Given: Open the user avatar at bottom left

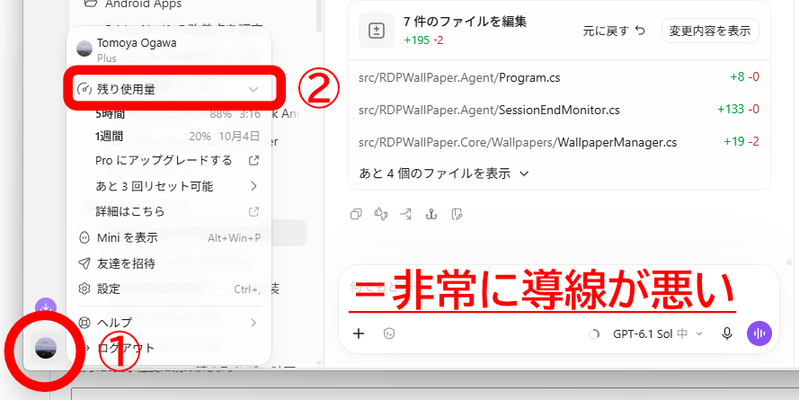Looking at the screenshot, I should [x=45, y=349].
